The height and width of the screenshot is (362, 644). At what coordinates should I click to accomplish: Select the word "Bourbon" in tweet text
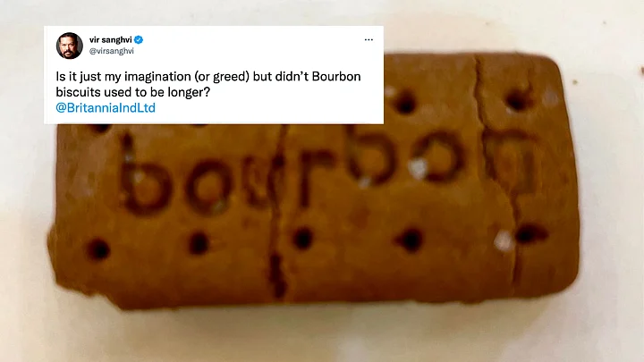click(336, 76)
